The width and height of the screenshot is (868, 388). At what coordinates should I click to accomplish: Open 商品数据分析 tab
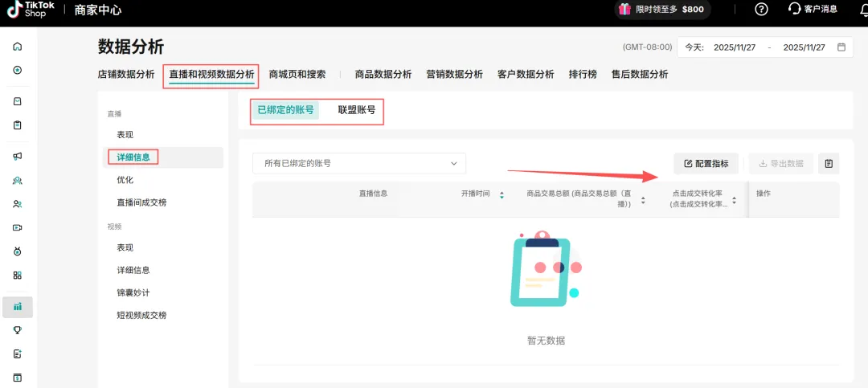click(x=383, y=75)
